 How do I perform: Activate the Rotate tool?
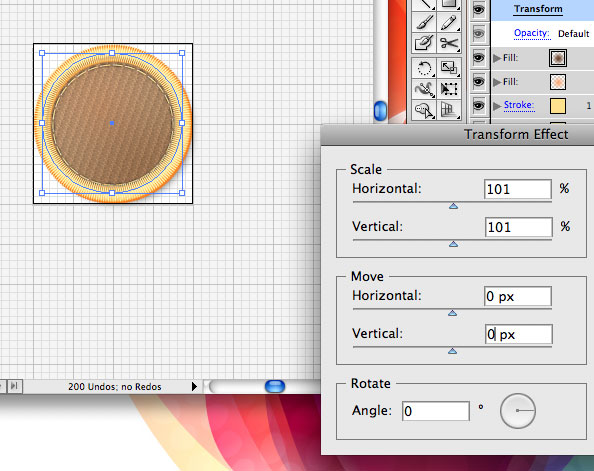[x=424, y=68]
